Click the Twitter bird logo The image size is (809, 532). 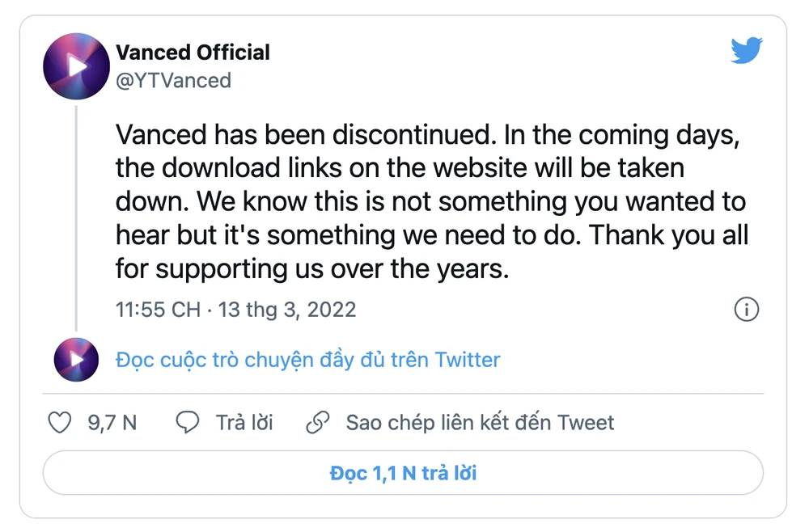point(747,51)
